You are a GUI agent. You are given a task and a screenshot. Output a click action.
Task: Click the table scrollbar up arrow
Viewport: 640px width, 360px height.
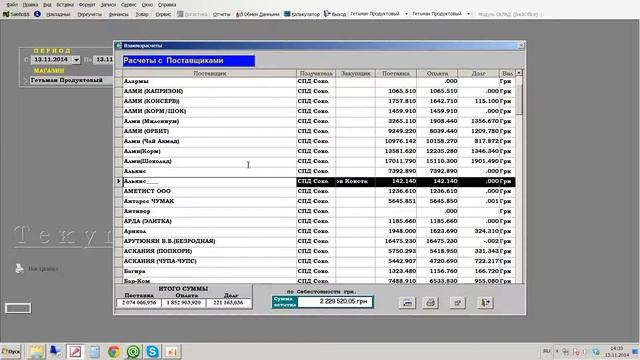(519, 73)
